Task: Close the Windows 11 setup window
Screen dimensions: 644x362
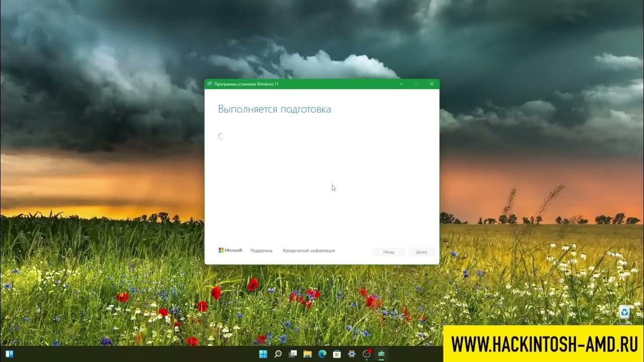Action: [431, 84]
